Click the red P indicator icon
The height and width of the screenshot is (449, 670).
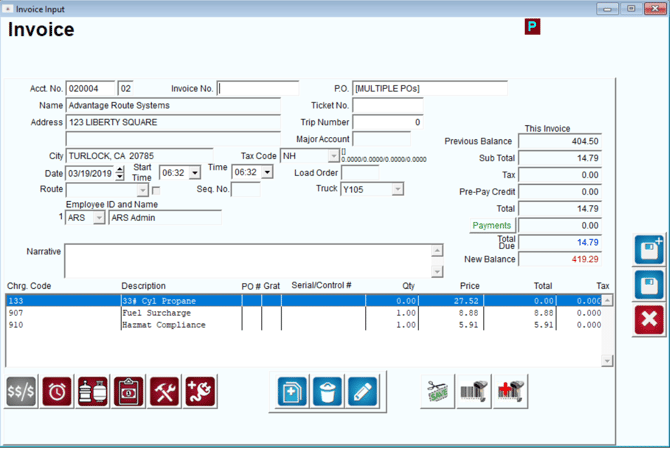[532, 26]
